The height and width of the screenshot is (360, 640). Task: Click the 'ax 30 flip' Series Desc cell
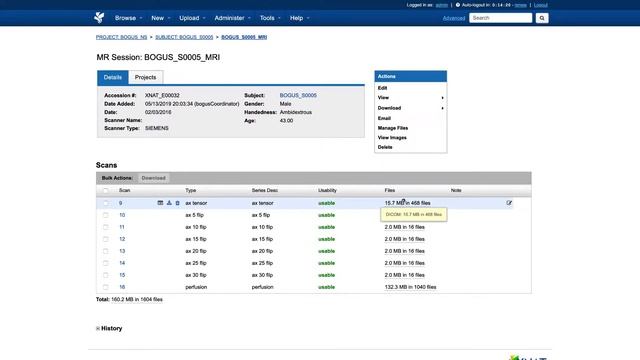click(262, 276)
